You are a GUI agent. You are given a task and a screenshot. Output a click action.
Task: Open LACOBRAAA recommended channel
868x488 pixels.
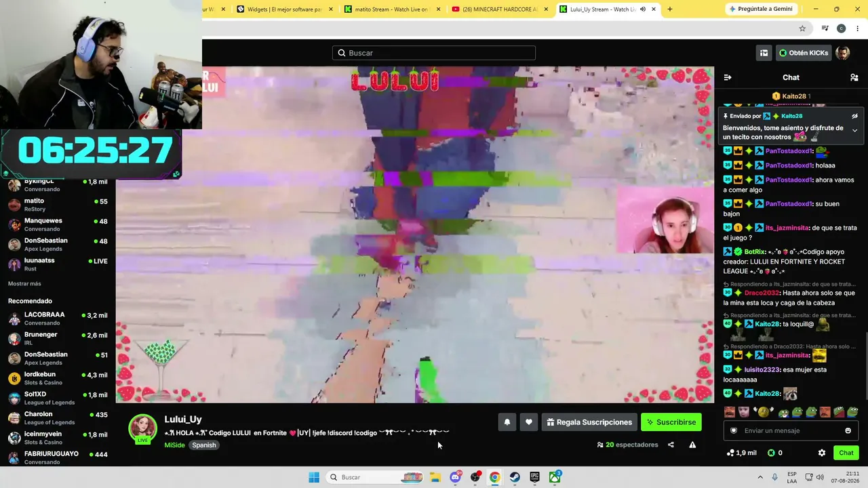[58, 319]
